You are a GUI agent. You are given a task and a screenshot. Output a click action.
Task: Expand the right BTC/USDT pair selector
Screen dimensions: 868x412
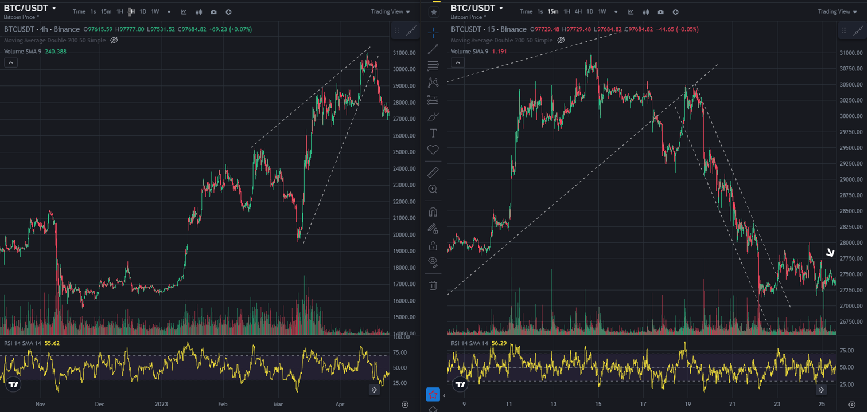tap(501, 9)
